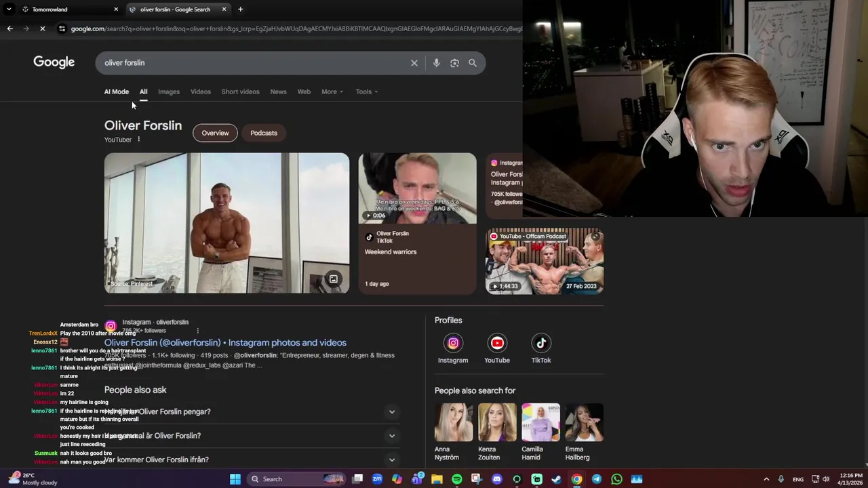Screen dimensions: 868x488
Task: Switch language via ENG indicator
Action: [x=798, y=479]
